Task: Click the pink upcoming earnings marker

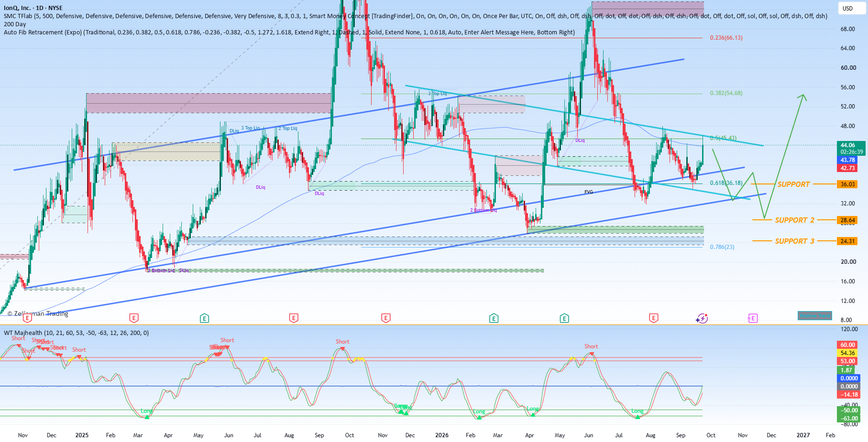Action: [x=752, y=318]
